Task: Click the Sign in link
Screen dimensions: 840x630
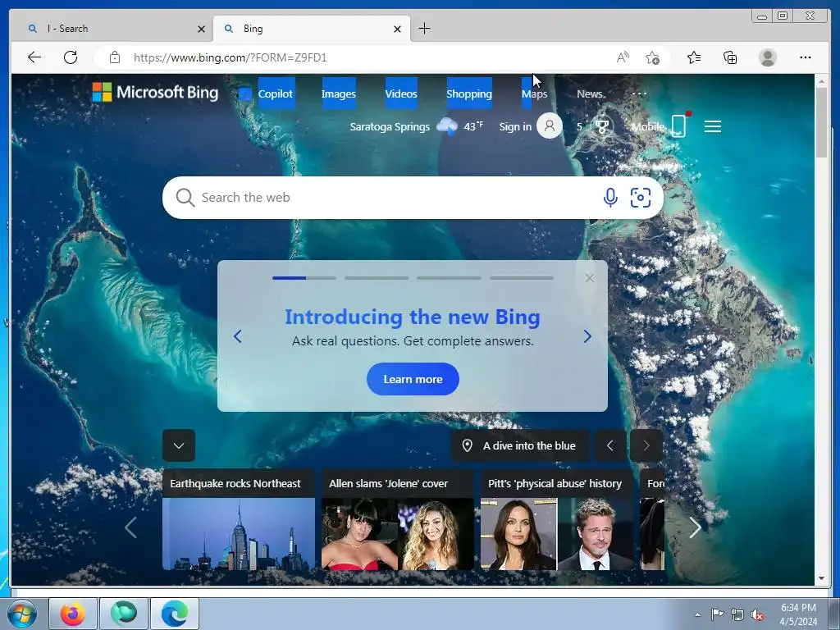Action: tap(515, 126)
